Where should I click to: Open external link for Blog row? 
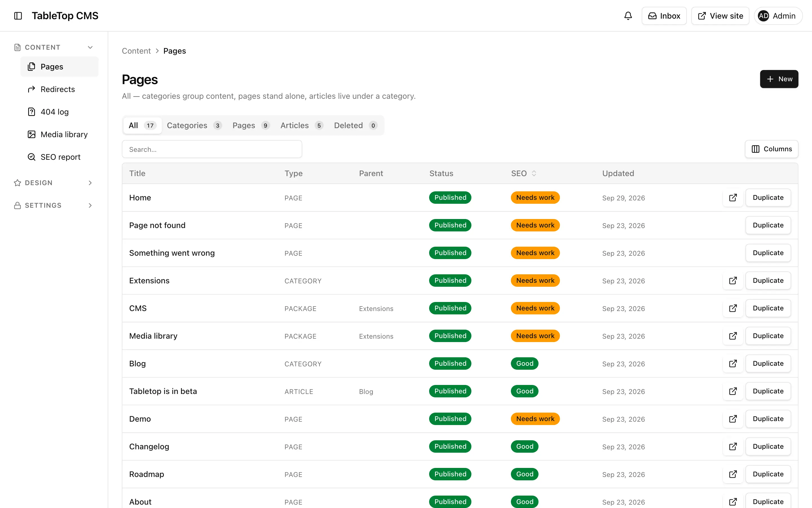coord(733,364)
